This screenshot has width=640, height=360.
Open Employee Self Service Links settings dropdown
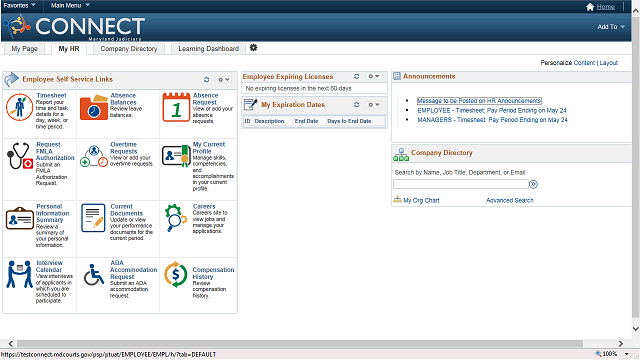[x=223, y=80]
